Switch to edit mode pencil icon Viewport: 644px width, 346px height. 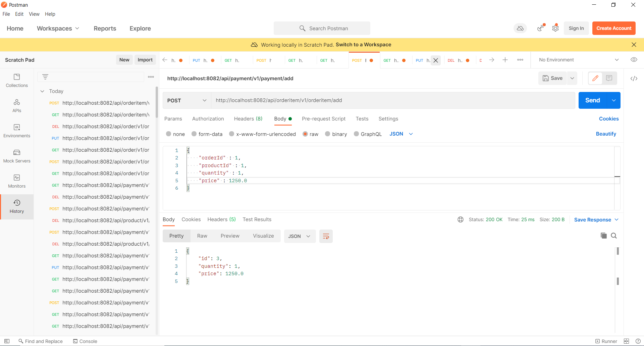pos(595,78)
